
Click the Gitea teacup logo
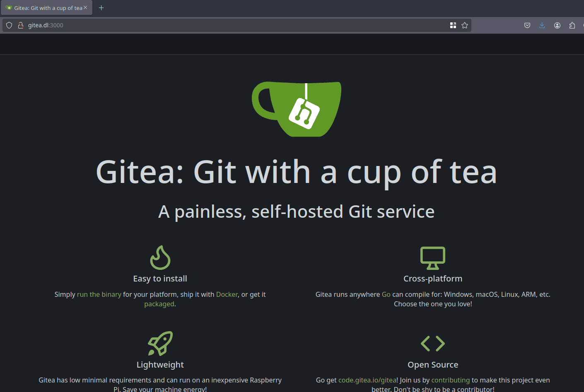(x=297, y=109)
